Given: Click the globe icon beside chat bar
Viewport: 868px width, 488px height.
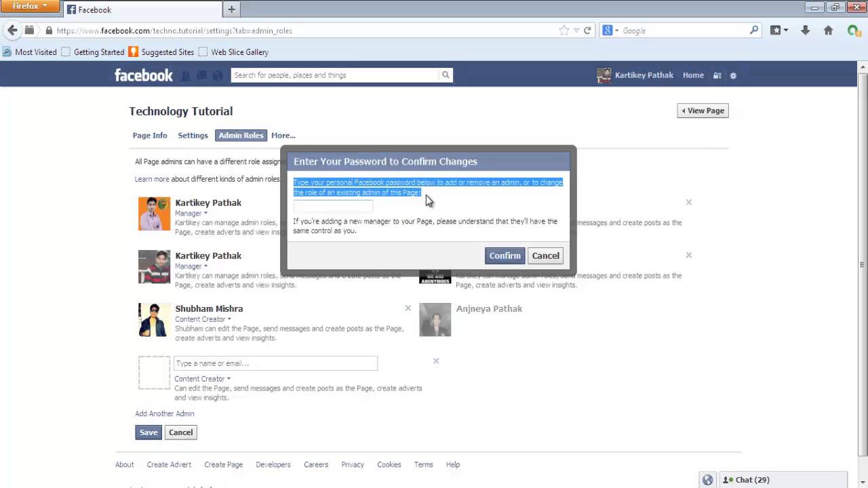Looking at the screenshot, I should click(x=707, y=480).
